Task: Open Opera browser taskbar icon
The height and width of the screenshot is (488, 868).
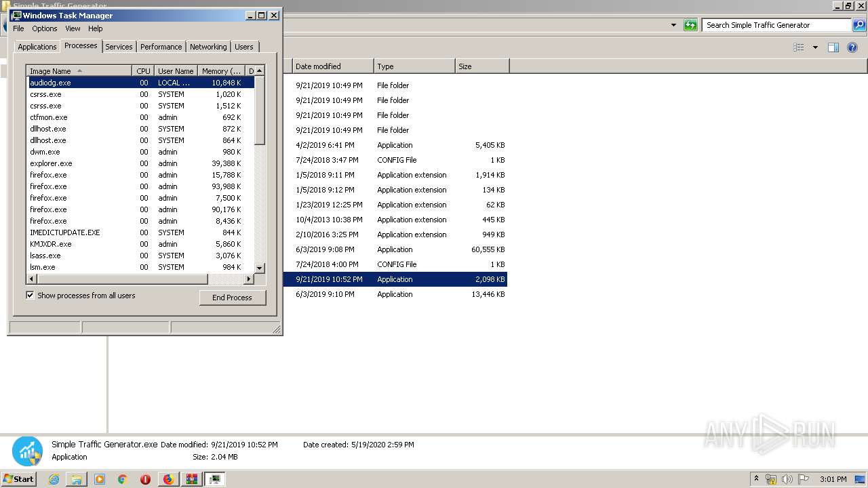Action: (145, 479)
